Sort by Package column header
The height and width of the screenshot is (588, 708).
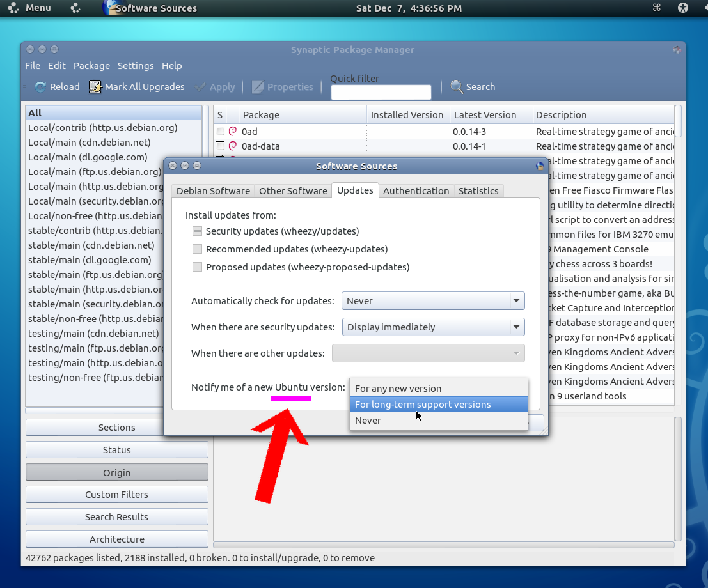click(303, 115)
